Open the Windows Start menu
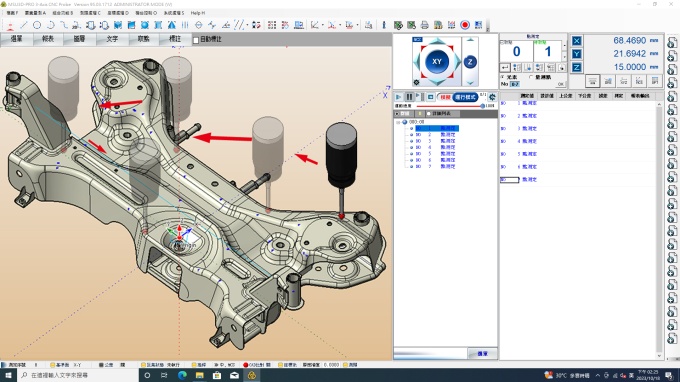Viewport: 680px width, 382px height. click(8, 375)
